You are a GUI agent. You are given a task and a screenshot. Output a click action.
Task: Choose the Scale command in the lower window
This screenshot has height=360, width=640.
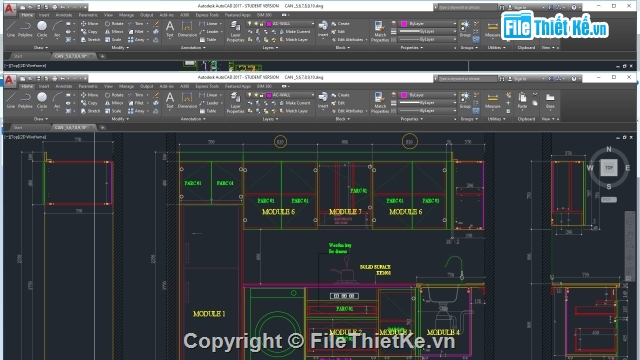pos(113,111)
